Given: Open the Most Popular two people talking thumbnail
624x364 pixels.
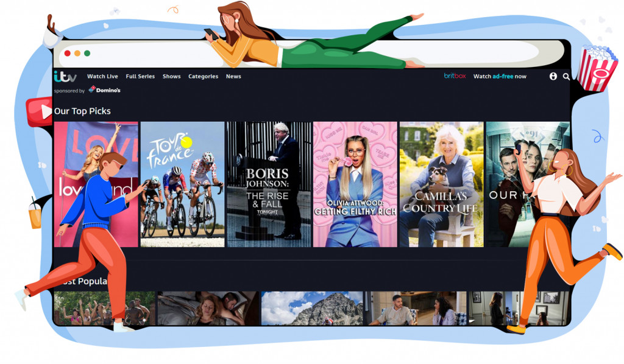Looking at the screenshot, I should [x=416, y=309].
